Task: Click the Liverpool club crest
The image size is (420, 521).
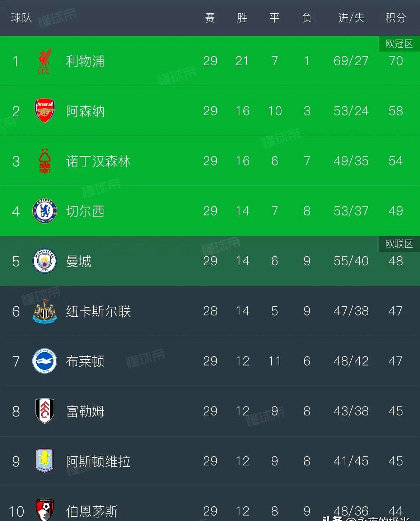Action: click(45, 61)
